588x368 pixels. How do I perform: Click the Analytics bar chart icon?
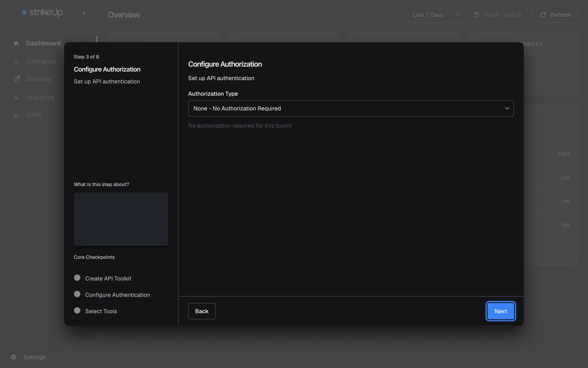click(x=16, y=97)
